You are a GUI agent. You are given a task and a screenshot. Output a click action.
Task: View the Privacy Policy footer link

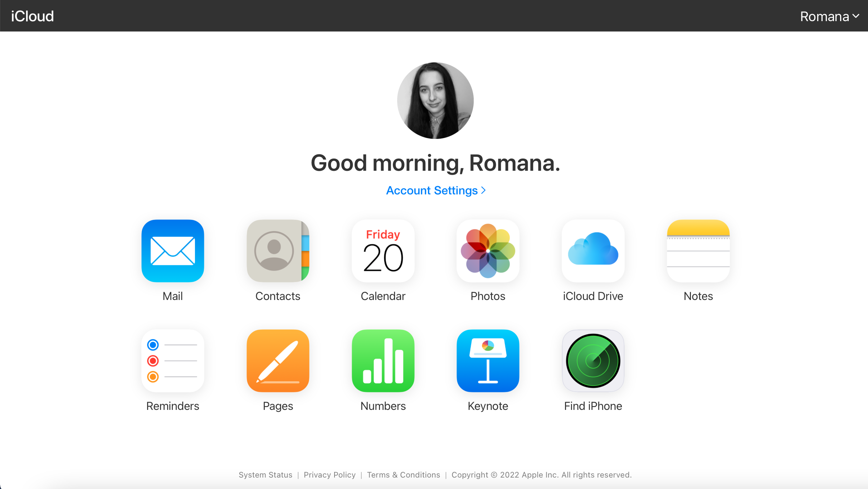[330, 475]
